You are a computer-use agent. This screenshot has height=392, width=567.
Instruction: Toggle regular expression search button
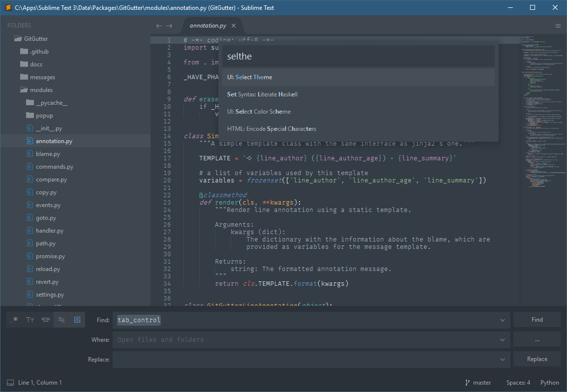(15, 320)
